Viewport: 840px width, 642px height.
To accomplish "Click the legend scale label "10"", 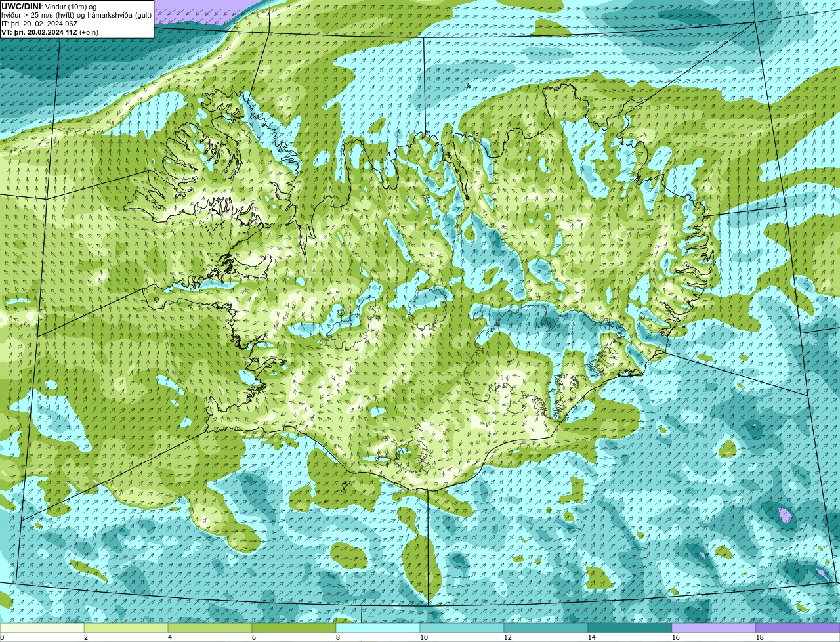I will 424,637.
